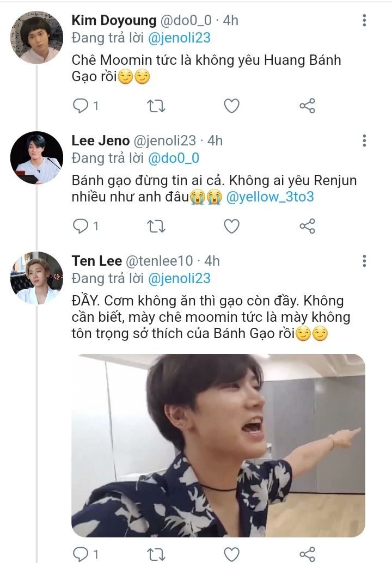Retweet Kim Doyoung's Moomin tweet
The height and width of the screenshot is (563, 392).
pyautogui.click(x=157, y=106)
